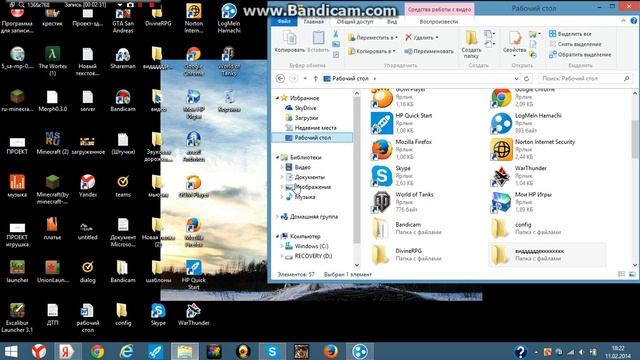Click Explorer file list vertical scrollbar

pyautogui.click(x=635, y=139)
